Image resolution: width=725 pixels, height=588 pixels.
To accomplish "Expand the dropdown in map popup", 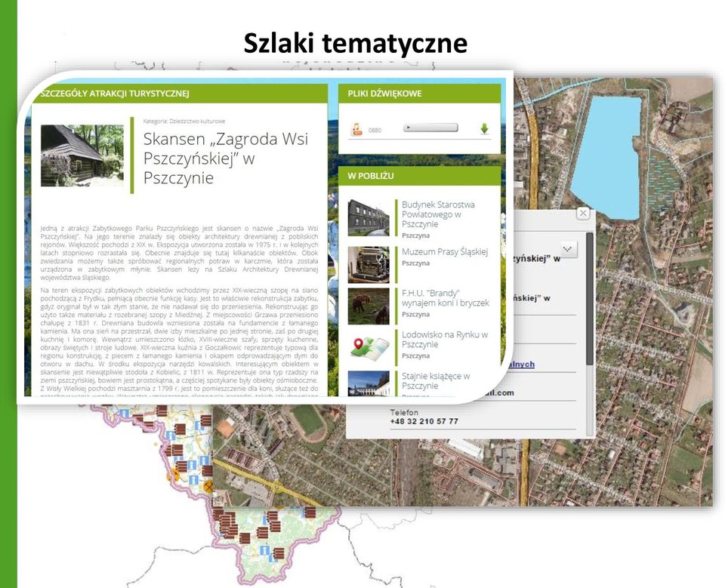I will [568, 250].
